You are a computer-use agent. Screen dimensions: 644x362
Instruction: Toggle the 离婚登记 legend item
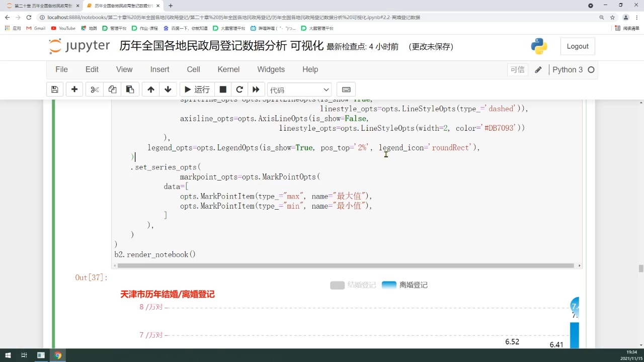[405, 285]
